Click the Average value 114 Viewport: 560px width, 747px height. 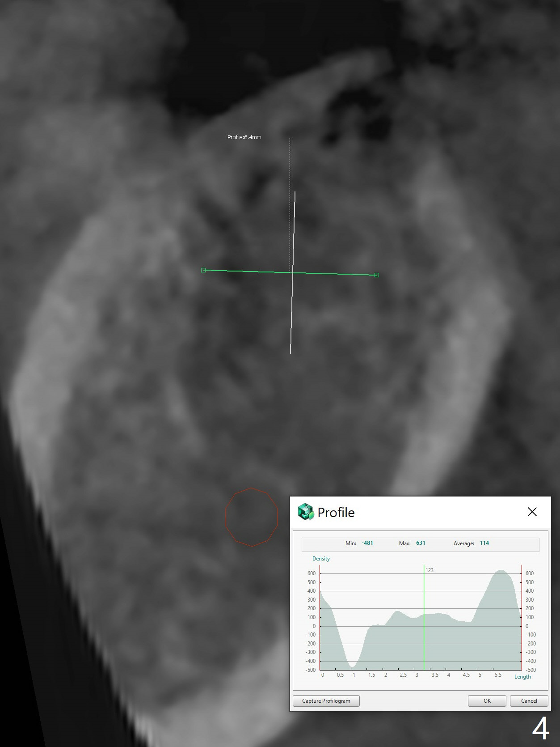pos(484,543)
